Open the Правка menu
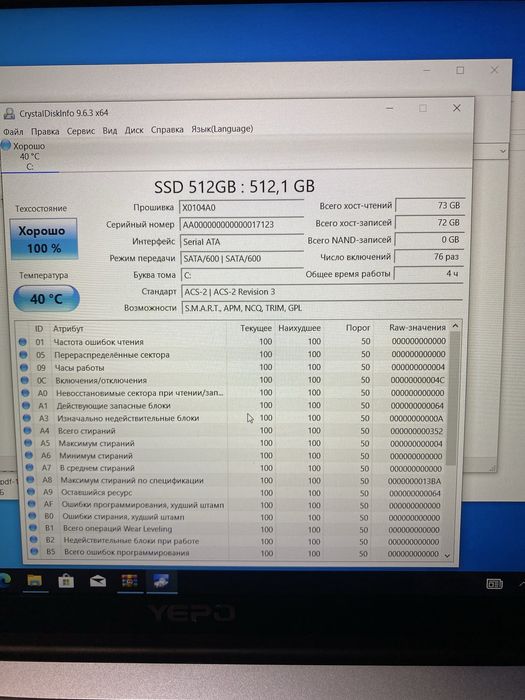525x700 pixels. [45, 131]
